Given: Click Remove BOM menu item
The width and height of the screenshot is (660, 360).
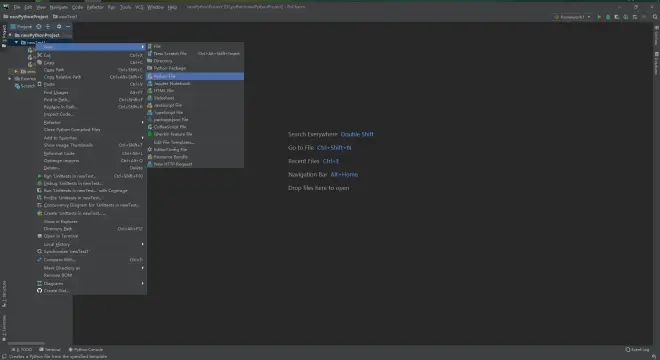Looking at the screenshot, I should tap(91, 275).
